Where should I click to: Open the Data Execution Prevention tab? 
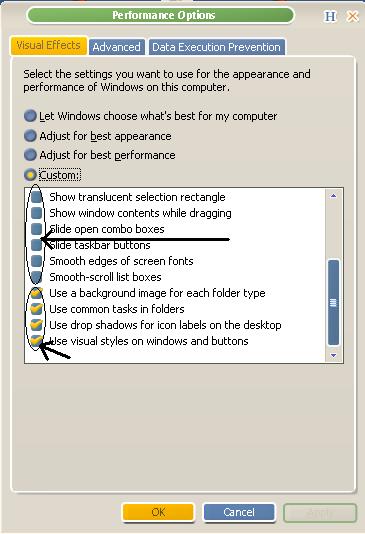217,47
